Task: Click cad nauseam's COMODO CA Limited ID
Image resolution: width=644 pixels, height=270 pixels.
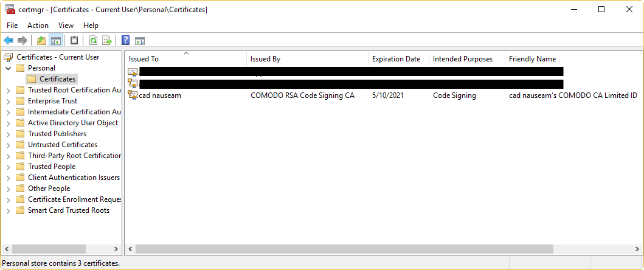Action: coord(573,95)
